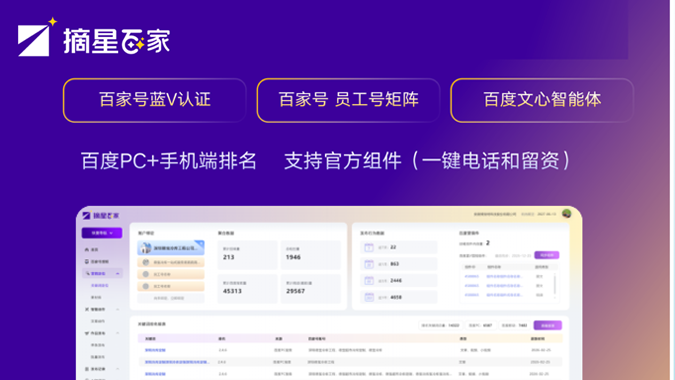Click the purple button above the keyword table
This screenshot has width=675, height=380.
pos(548,325)
